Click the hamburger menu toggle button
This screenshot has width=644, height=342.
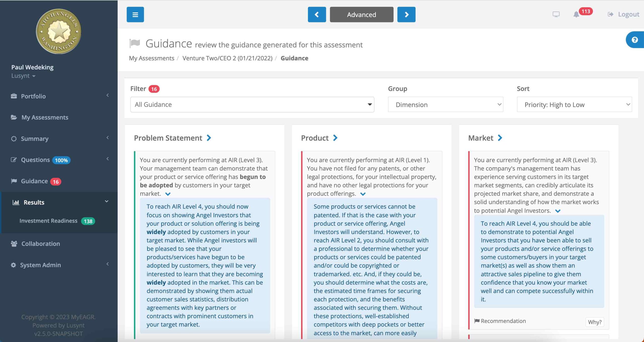(x=135, y=15)
